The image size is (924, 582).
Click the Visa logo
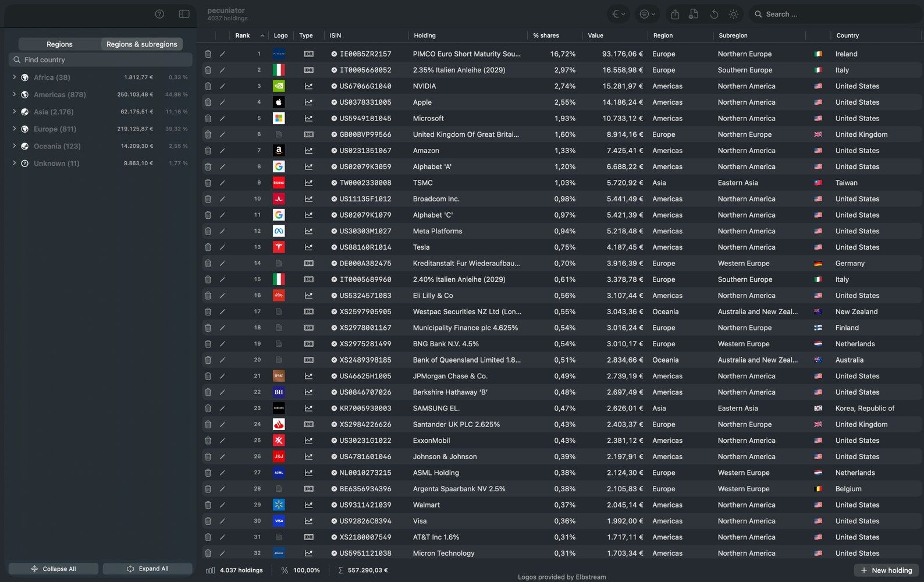pyautogui.click(x=279, y=521)
